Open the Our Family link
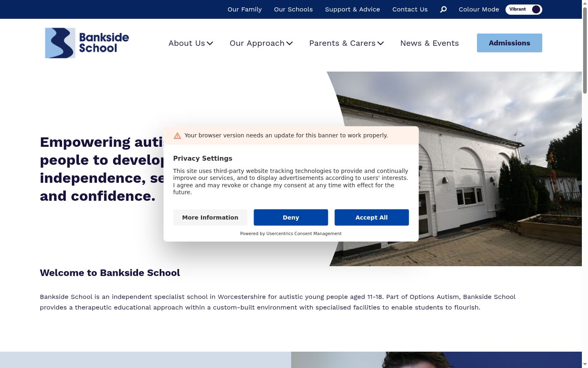588x368 pixels. point(245,9)
